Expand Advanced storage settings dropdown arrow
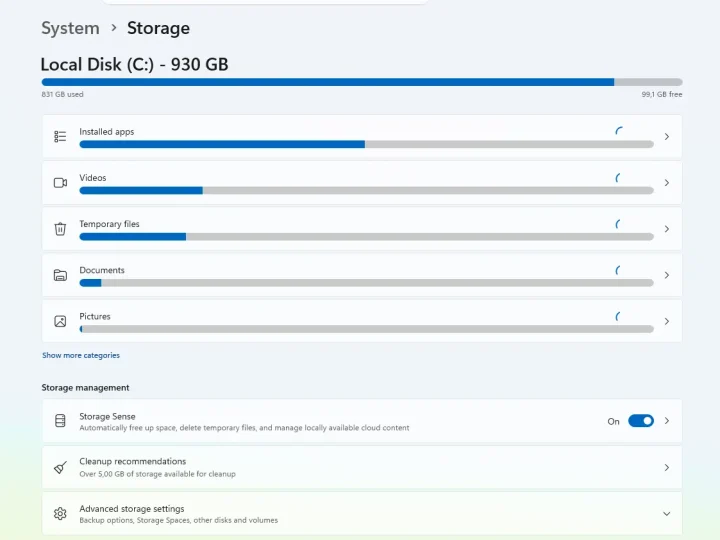 667,514
